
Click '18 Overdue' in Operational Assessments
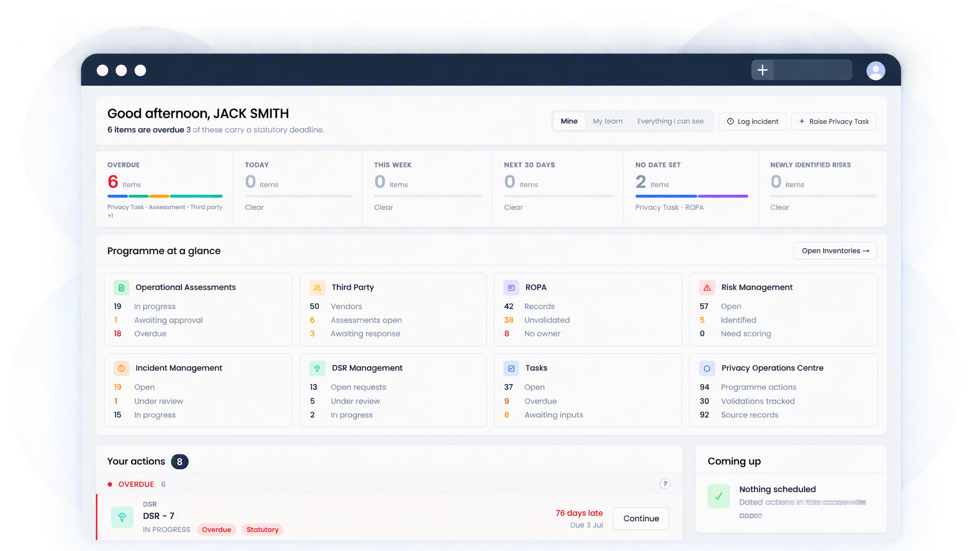tap(140, 333)
